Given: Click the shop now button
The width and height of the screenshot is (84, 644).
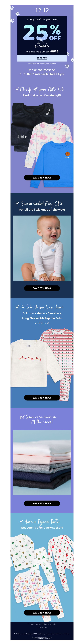Looking at the screenshot, I should pyautogui.click(x=42, y=58).
